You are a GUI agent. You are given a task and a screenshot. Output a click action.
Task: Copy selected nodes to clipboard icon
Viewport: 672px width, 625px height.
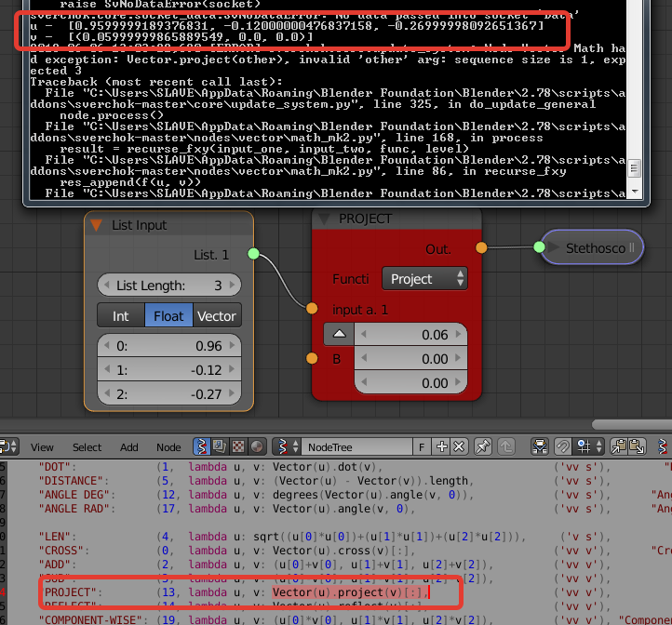click(x=619, y=446)
